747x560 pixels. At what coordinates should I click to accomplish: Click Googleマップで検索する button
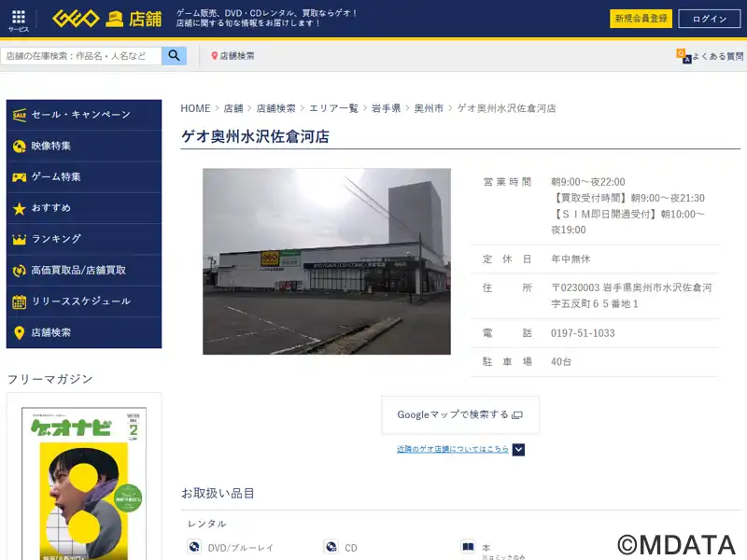(460, 414)
